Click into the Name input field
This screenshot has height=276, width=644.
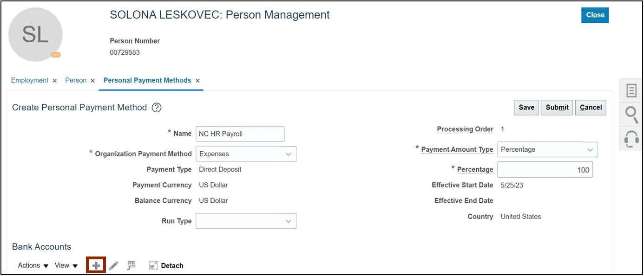tap(240, 134)
